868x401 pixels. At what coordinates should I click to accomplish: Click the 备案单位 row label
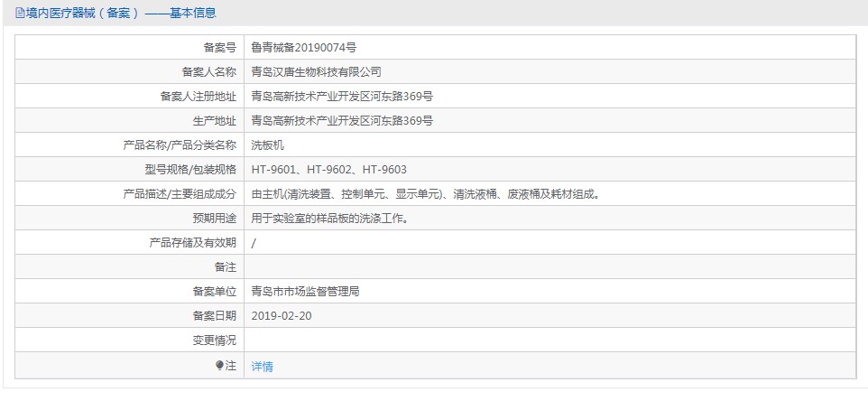tap(214, 292)
